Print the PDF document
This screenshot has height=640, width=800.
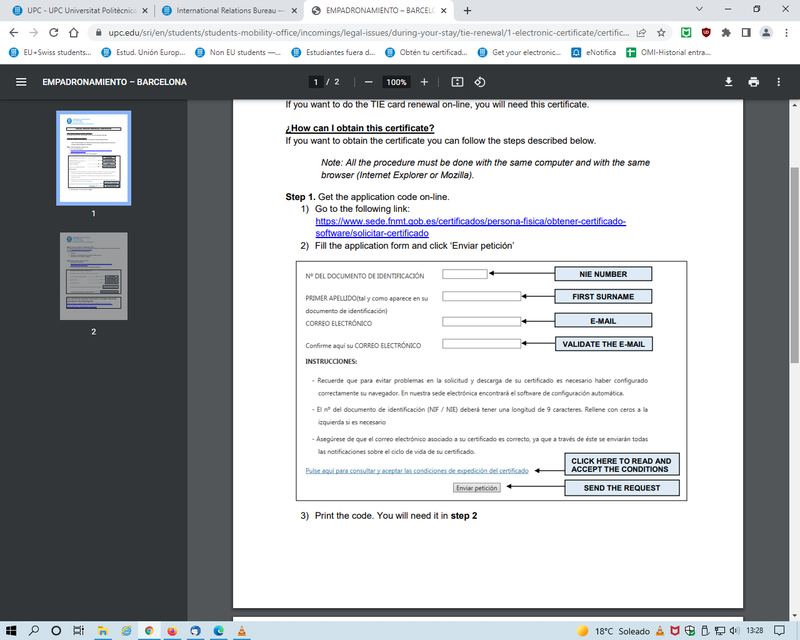tap(754, 82)
